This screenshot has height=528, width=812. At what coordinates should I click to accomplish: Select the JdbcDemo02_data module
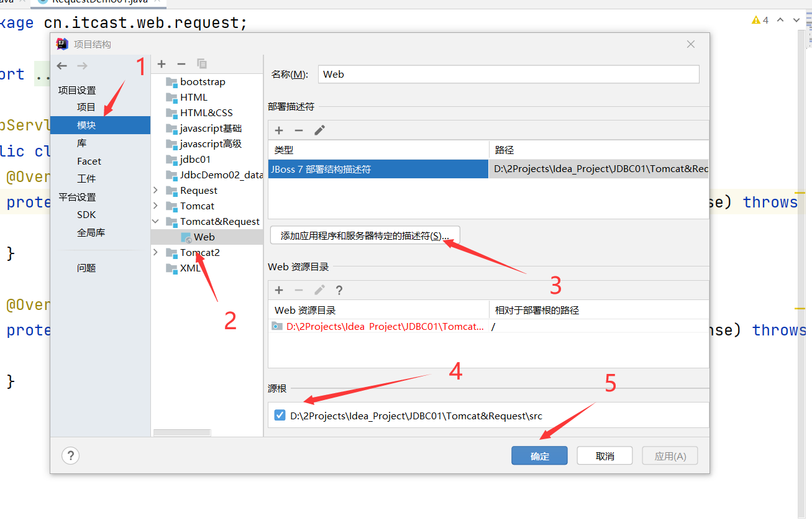(x=221, y=175)
